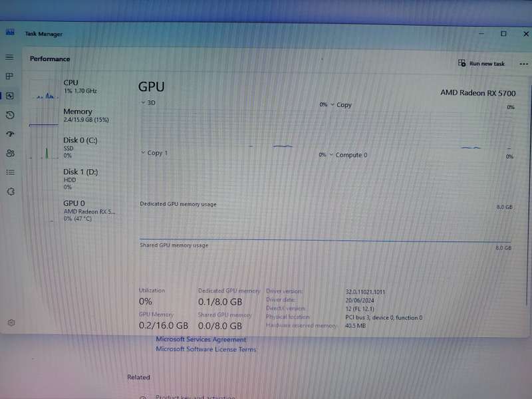Screen dimensions: 532x399
Task: Select GPU 0 AMD Radeon resource
Action: point(77,211)
